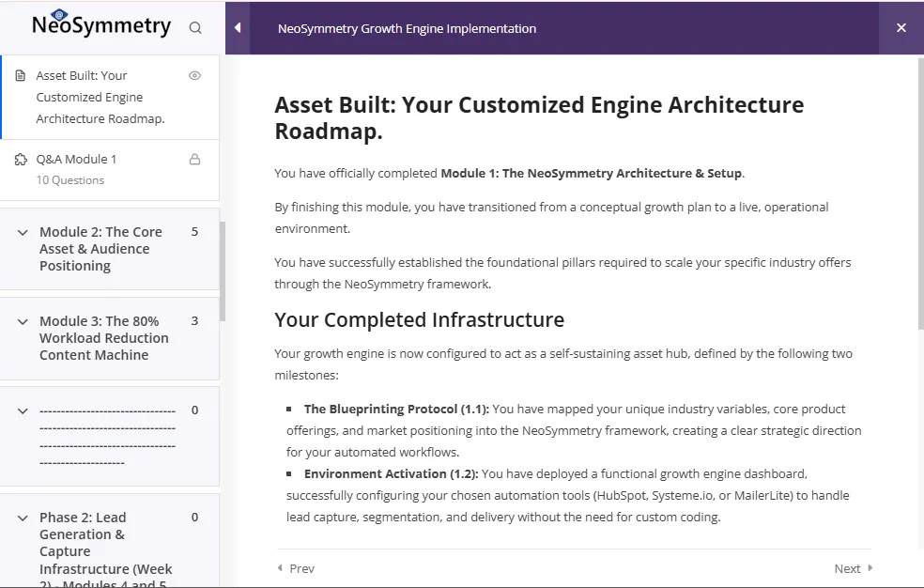Click the main Asset Built page heading
The image size is (924, 588).
(539, 117)
